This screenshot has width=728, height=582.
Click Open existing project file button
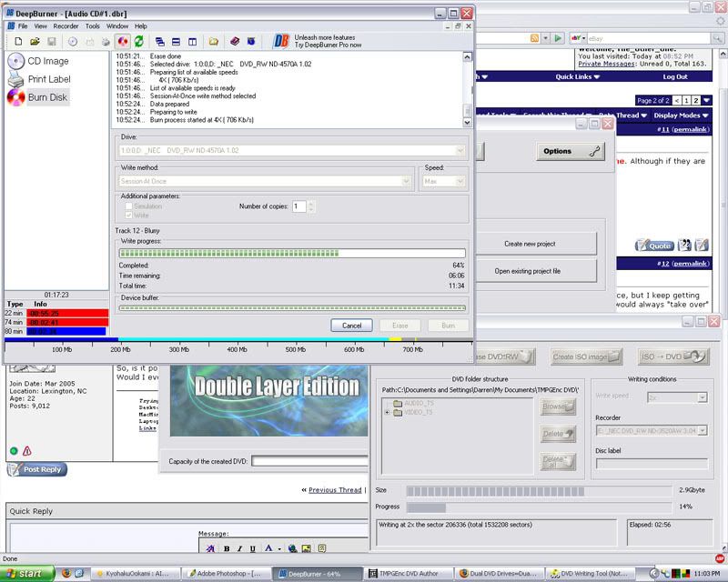click(528, 271)
